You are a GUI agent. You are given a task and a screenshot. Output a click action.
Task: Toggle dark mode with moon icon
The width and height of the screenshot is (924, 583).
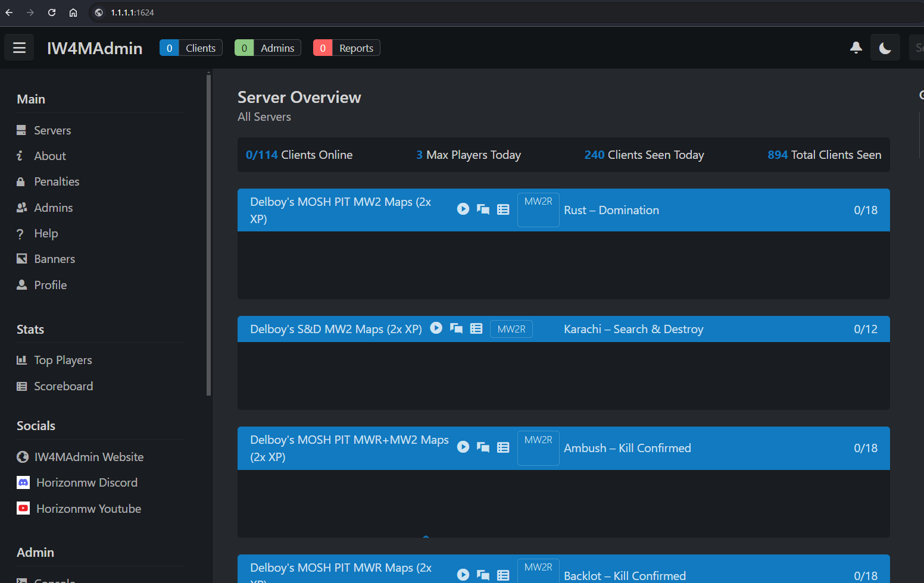coord(885,48)
